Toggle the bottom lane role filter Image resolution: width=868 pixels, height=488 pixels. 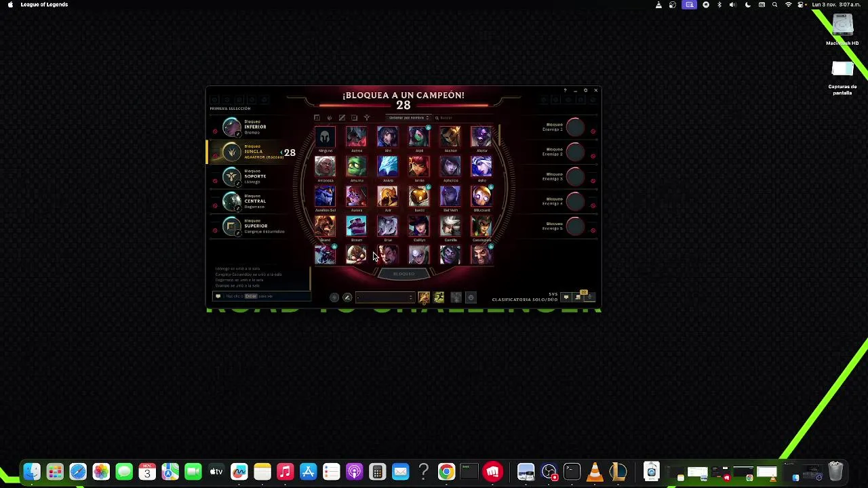pyautogui.click(x=354, y=118)
